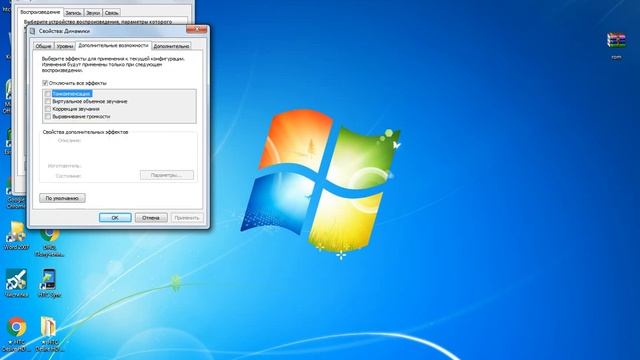Click the speaker properties title bar icon
Image resolution: width=640 pixels, height=360 pixels.
coord(32,31)
